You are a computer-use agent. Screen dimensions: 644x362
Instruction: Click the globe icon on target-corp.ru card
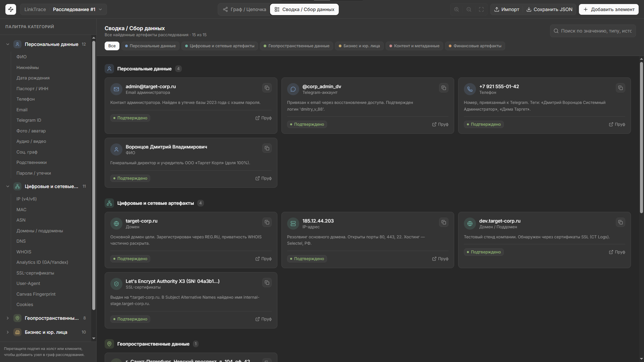click(116, 224)
